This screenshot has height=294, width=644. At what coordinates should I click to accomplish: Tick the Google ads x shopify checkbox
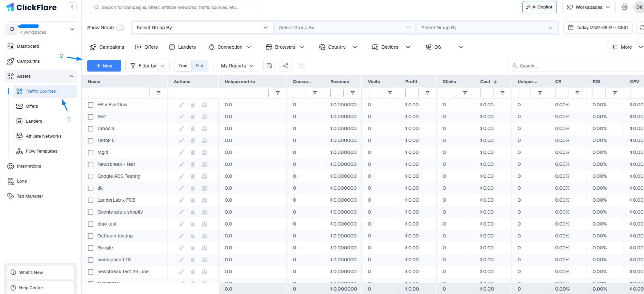[x=91, y=212]
